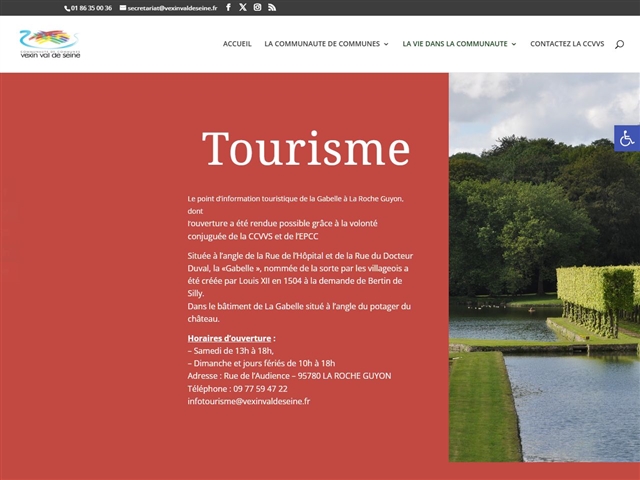Screen dimensions: 640x480
Task: Open the accessibility wheelchair toolbar button
Action: point(627,138)
